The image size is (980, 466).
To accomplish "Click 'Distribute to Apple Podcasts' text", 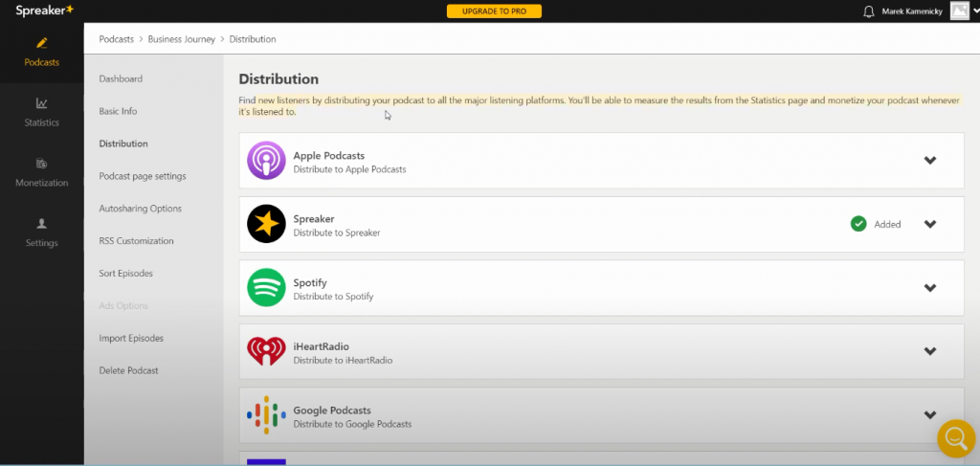I will [349, 169].
